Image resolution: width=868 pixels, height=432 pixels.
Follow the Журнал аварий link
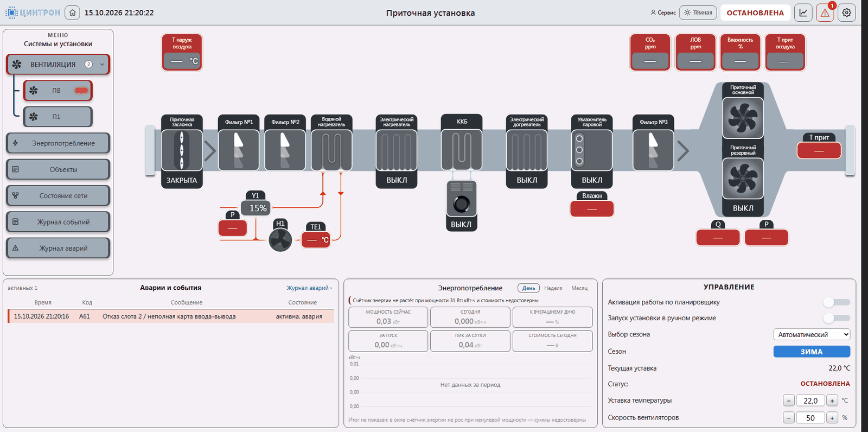pyautogui.click(x=309, y=288)
